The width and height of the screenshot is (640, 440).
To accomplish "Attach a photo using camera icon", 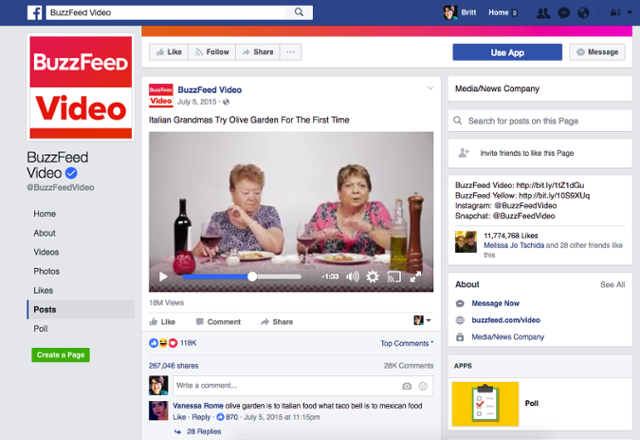I will coord(407,386).
